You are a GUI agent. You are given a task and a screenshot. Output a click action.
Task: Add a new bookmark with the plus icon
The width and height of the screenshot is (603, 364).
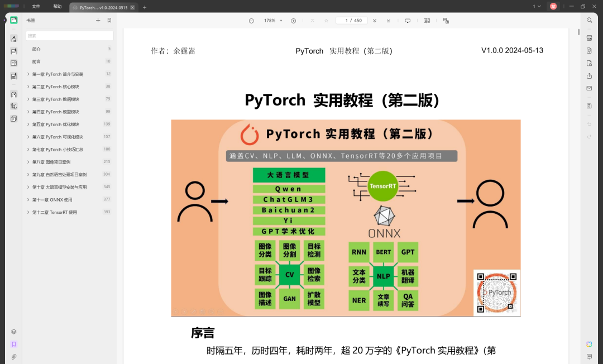[x=98, y=20]
